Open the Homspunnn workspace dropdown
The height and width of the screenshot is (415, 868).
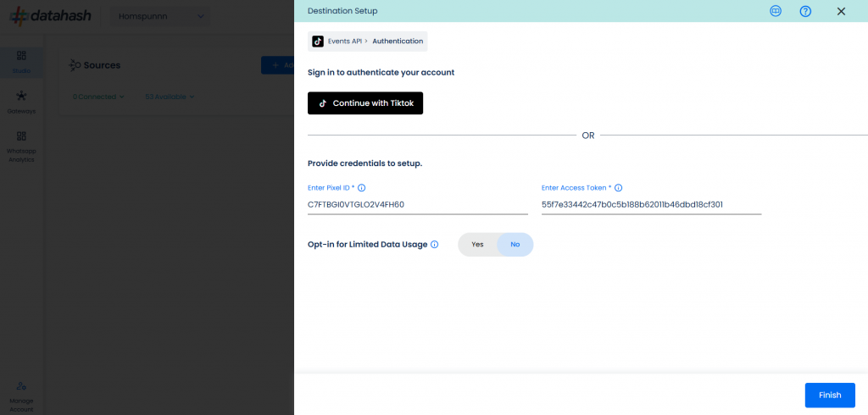(x=160, y=17)
